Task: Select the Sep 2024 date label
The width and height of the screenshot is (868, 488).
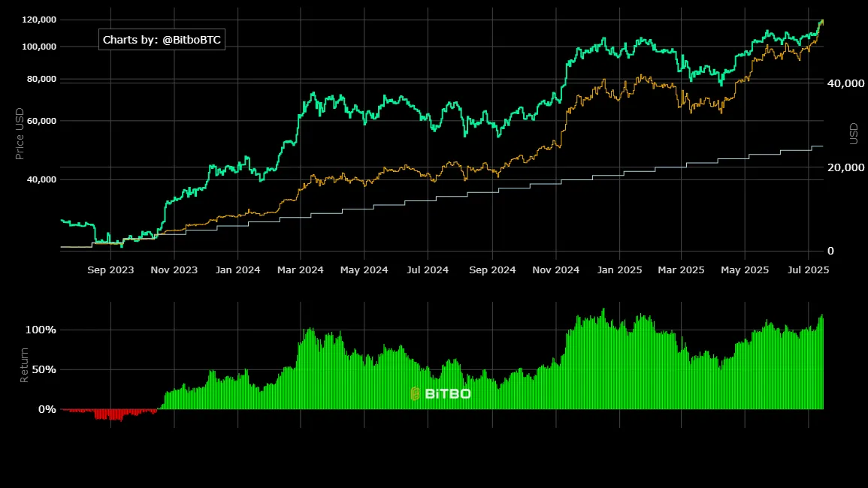Action: pyautogui.click(x=492, y=270)
